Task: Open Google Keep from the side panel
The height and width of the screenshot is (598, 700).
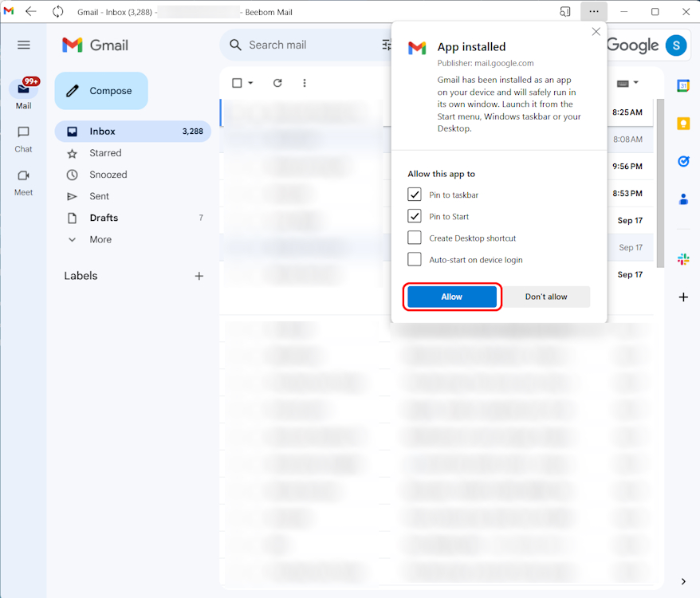Action: coord(682,123)
